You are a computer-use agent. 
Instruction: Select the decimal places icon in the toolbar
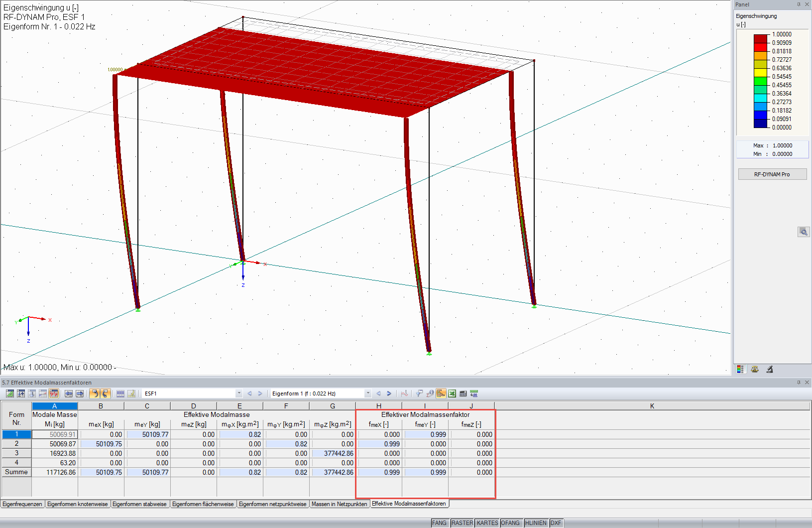(474, 394)
